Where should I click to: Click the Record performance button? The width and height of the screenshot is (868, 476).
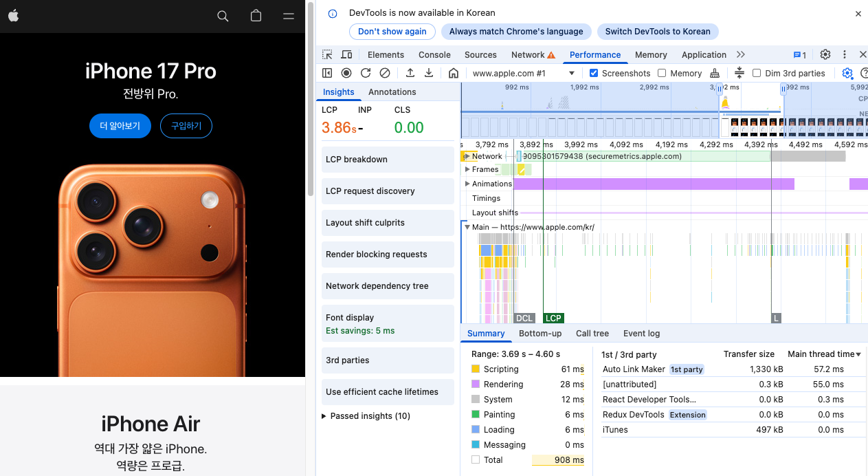346,73
